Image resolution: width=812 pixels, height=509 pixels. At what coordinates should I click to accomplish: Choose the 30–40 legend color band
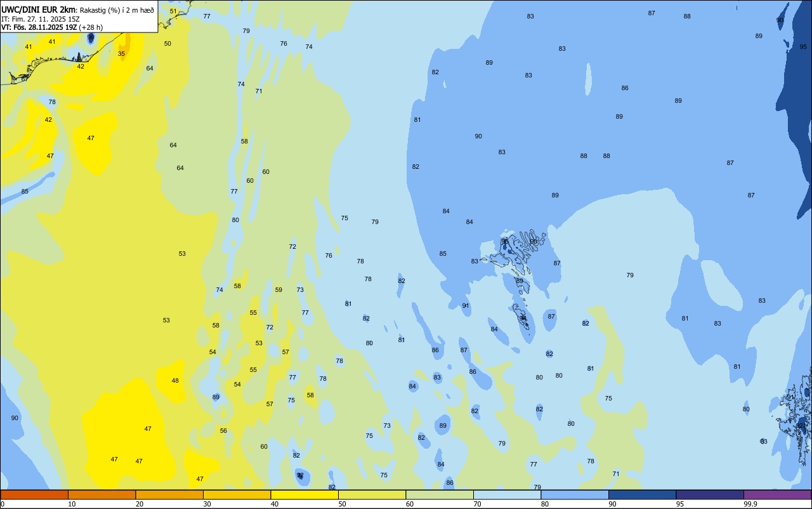(237, 494)
